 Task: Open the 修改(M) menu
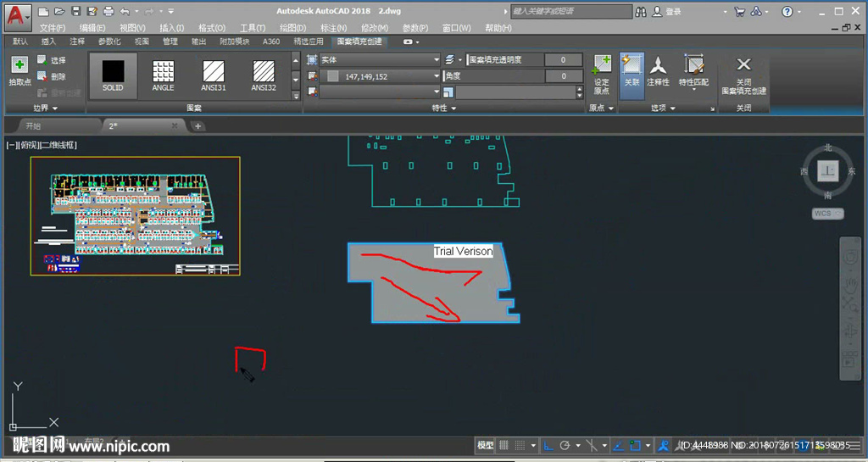point(374,28)
